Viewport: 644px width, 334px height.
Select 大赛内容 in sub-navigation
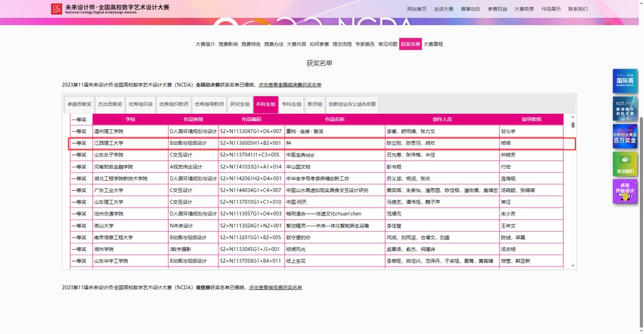click(297, 44)
